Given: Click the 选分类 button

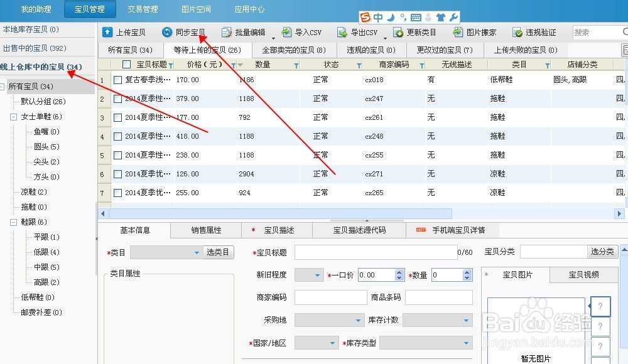Looking at the screenshot, I should click(602, 252).
